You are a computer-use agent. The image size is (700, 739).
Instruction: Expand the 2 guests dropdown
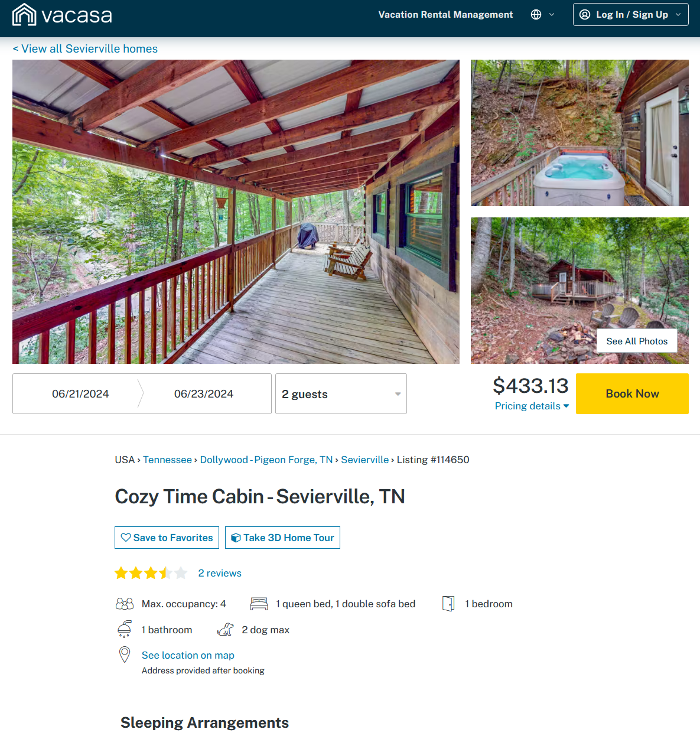[341, 394]
